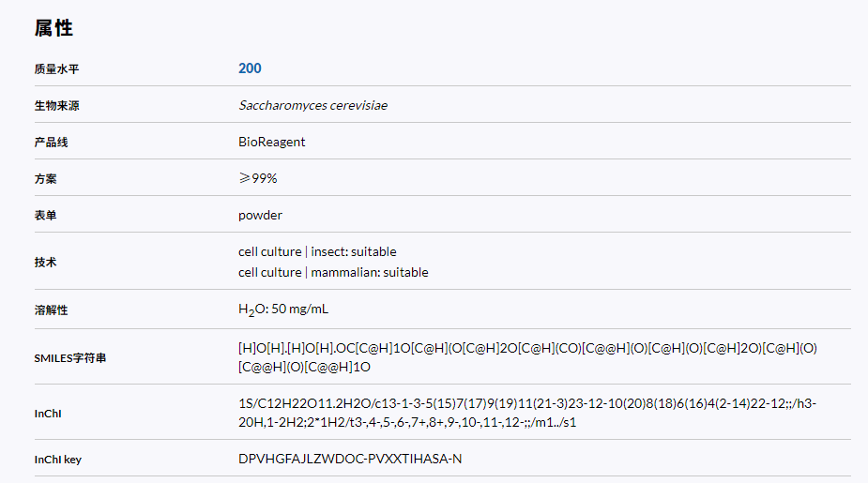The height and width of the screenshot is (483, 868).
Task: Click the InChI string value
Action: 527,413
